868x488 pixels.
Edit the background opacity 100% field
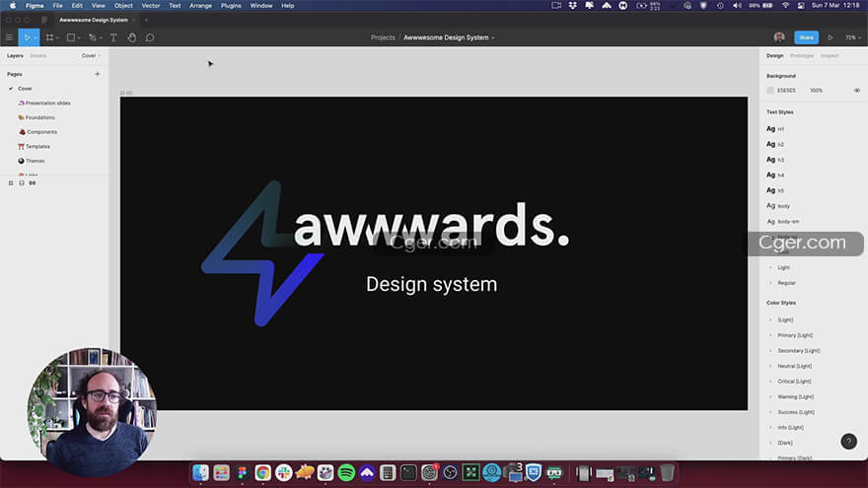[816, 90]
